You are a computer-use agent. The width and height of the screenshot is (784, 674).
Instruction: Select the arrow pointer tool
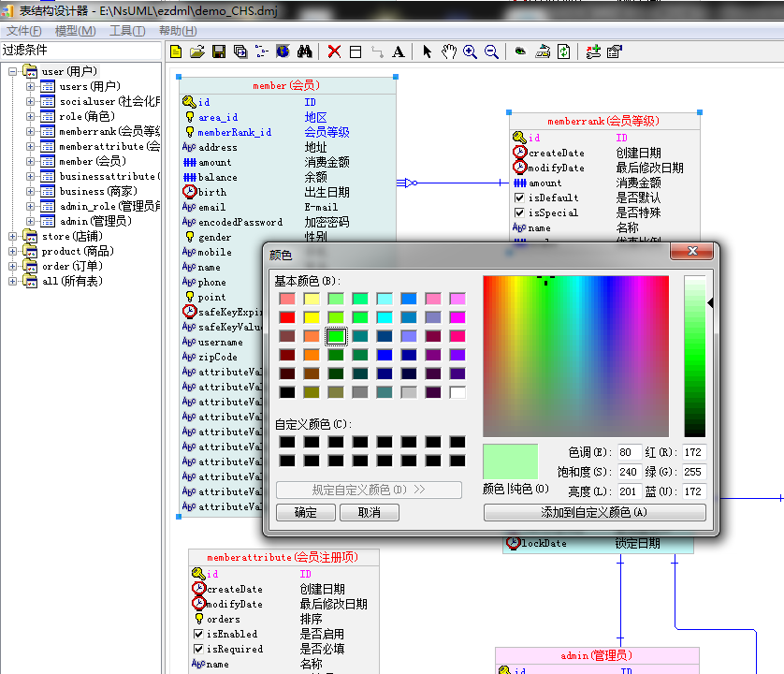pos(427,51)
